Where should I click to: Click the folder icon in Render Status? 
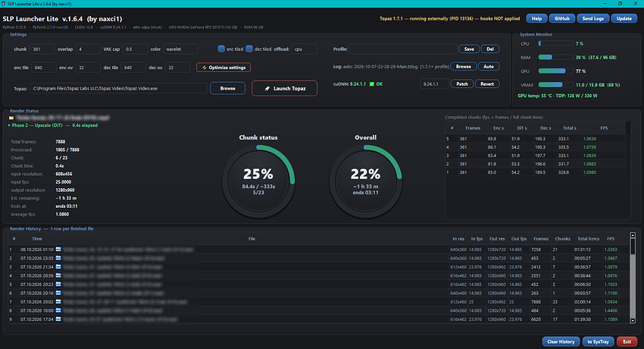(x=11, y=118)
